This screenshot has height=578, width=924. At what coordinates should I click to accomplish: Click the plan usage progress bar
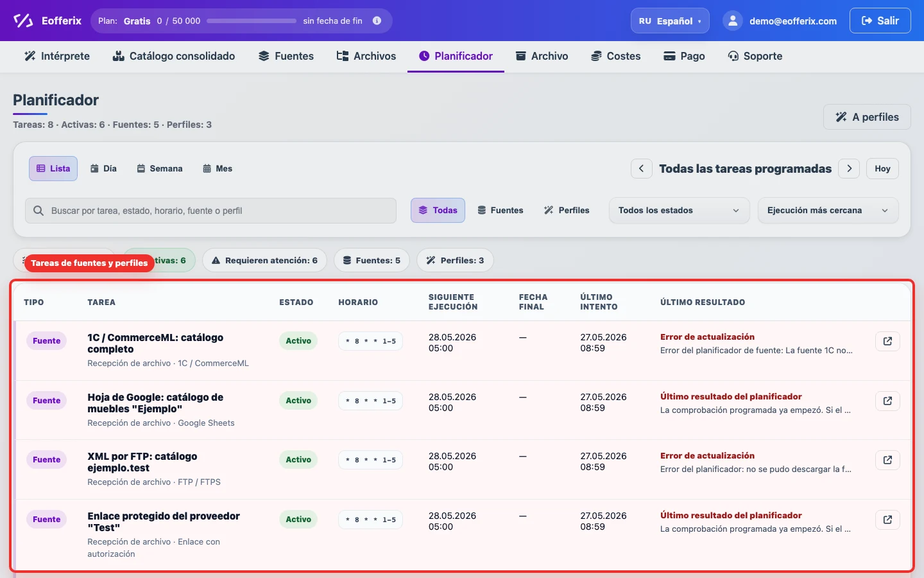[x=252, y=21]
